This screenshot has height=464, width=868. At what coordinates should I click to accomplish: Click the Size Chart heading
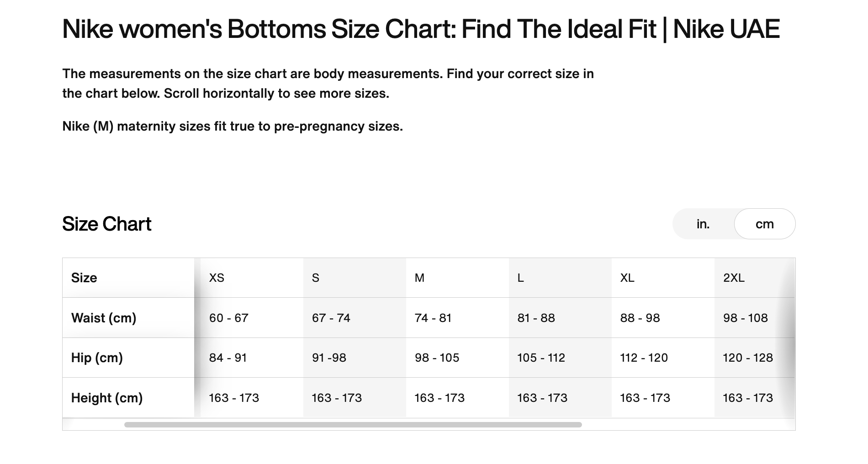106,224
